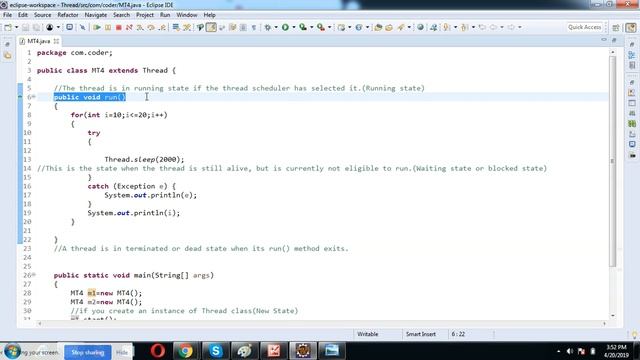Click the Resume debug button
Viewport: 640px width, 360px height.
point(97,27)
